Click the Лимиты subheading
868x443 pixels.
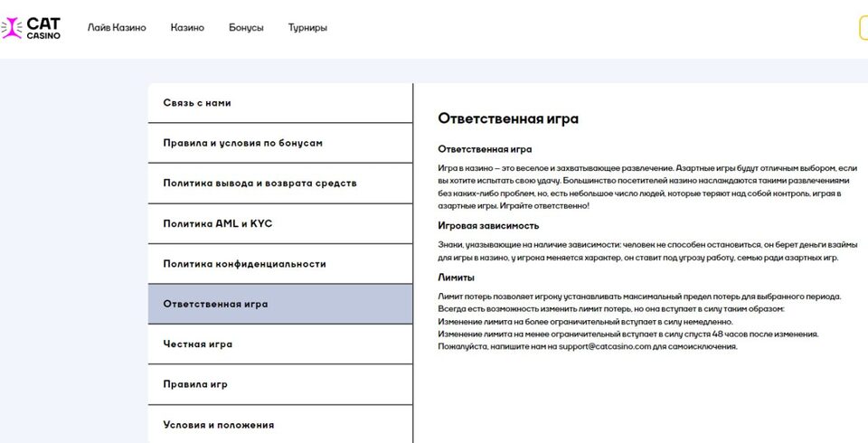point(456,278)
